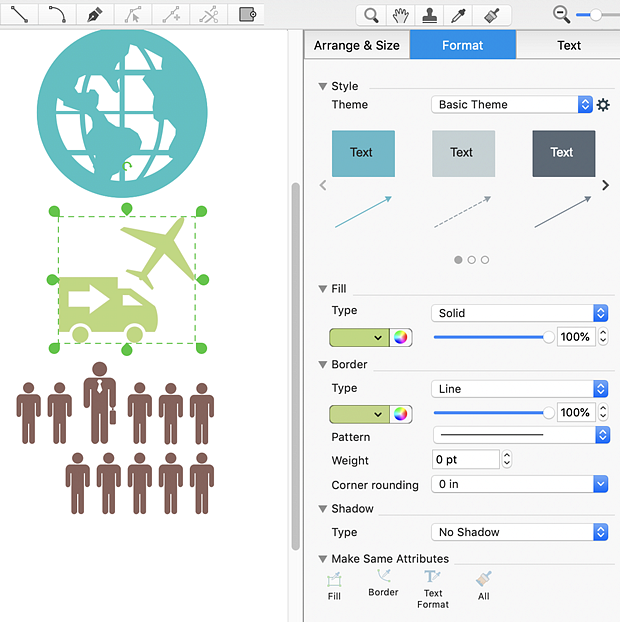Choose the cut path scissors tool

tap(209, 14)
